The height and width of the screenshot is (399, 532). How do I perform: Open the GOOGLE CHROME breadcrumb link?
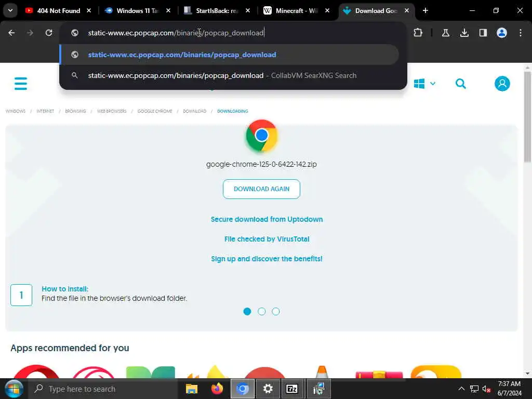click(155, 111)
